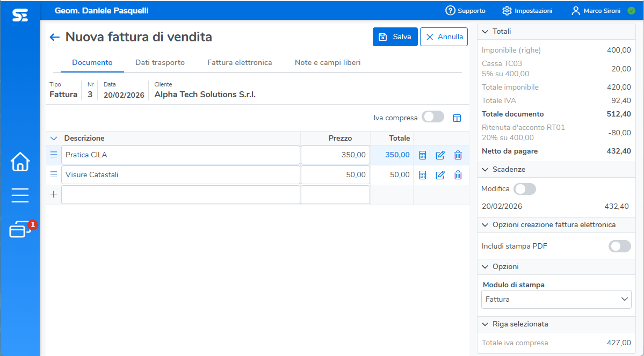The image size is (644, 356).
Task: Switch to the Fattura elettronica tab
Action: tap(240, 63)
